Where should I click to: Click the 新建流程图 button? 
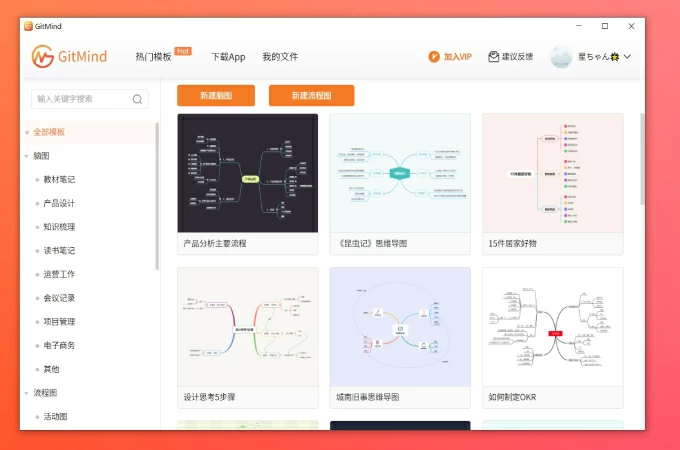click(311, 95)
